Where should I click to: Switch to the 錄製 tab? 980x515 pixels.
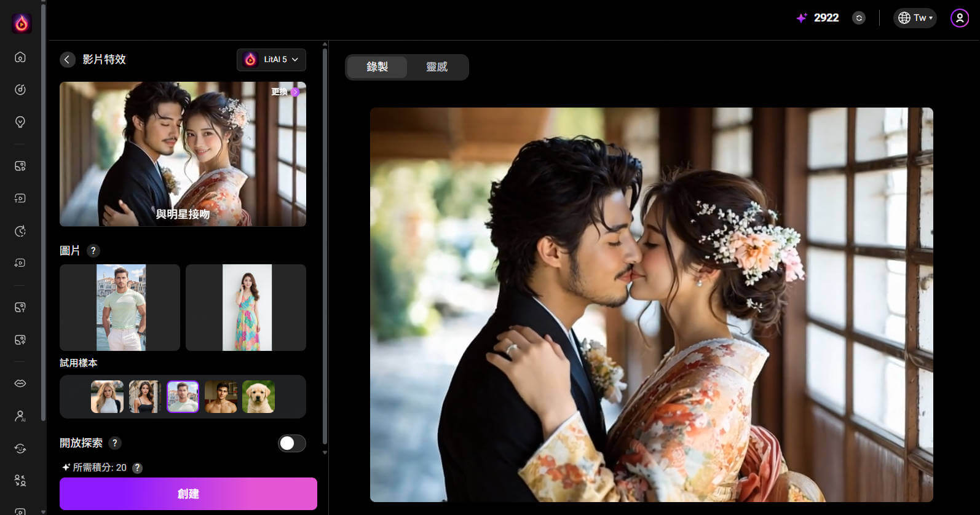(377, 67)
